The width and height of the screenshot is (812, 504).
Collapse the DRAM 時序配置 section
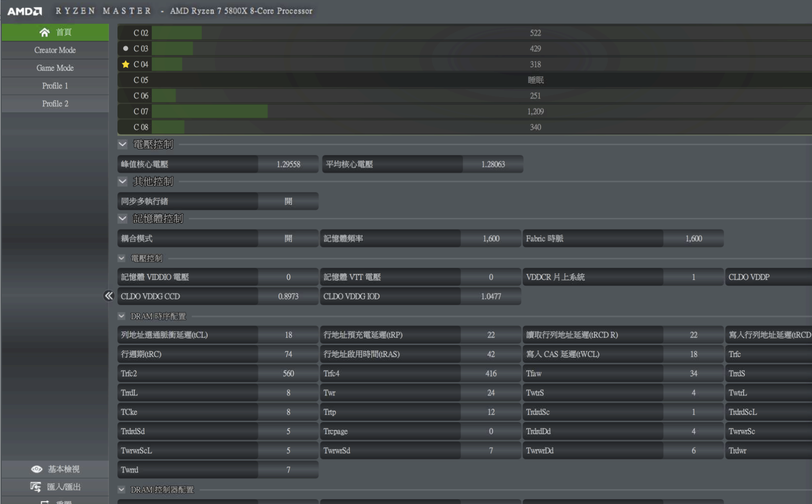[122, 316]
